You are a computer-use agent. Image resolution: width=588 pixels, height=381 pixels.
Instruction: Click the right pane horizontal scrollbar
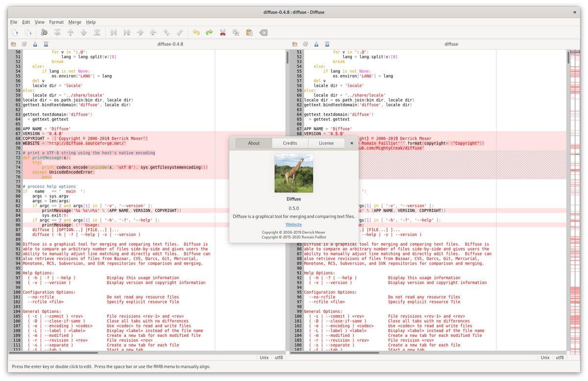point(334,353)
